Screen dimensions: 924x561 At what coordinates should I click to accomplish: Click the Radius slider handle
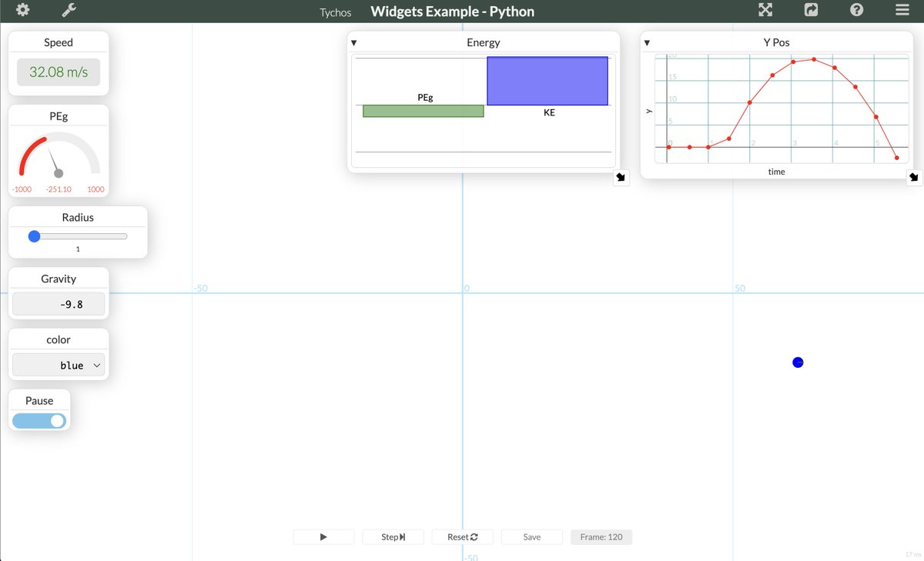34,236
